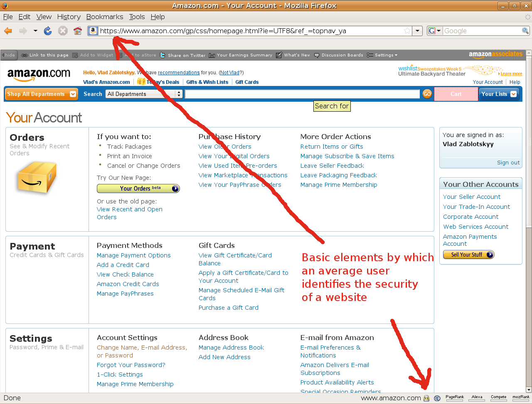Click the Firefox back arrow button
The height and width of the screenshot is (404, 532).
tap(8, 31)
